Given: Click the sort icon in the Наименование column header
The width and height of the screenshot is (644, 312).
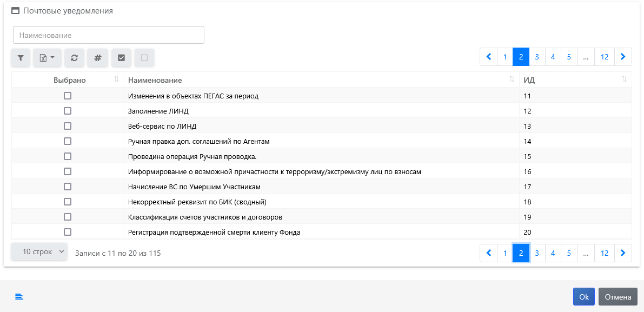Looking at the screenshot, I should tap(512, 79).
